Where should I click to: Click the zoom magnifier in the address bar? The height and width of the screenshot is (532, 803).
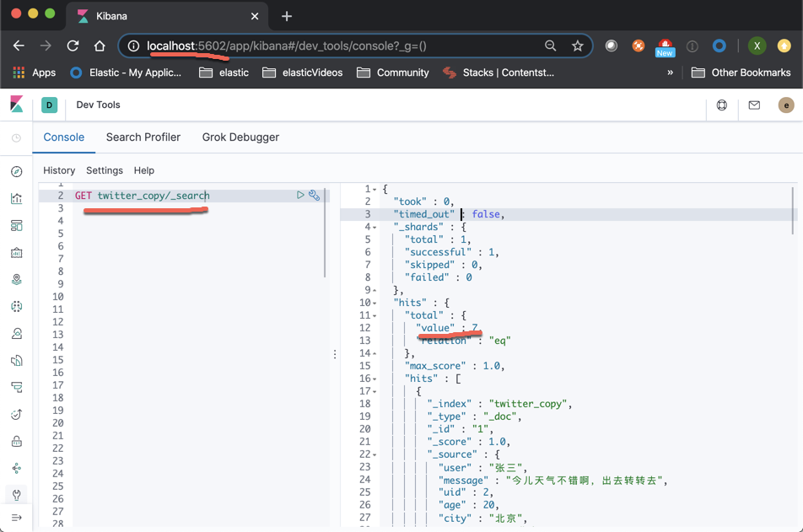coord(551,46)
